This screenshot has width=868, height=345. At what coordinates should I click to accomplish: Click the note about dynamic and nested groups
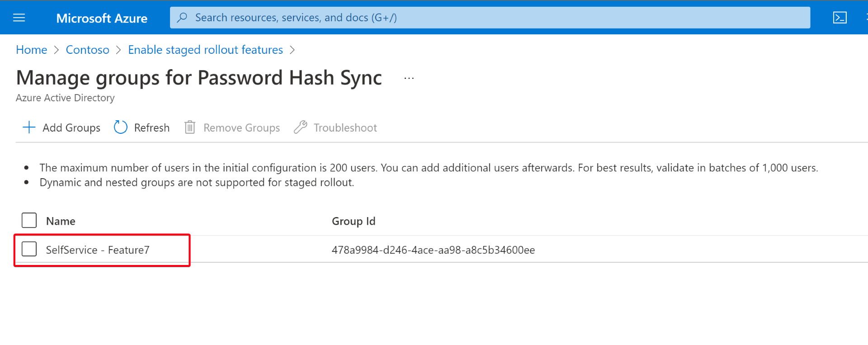click(197, 183)
